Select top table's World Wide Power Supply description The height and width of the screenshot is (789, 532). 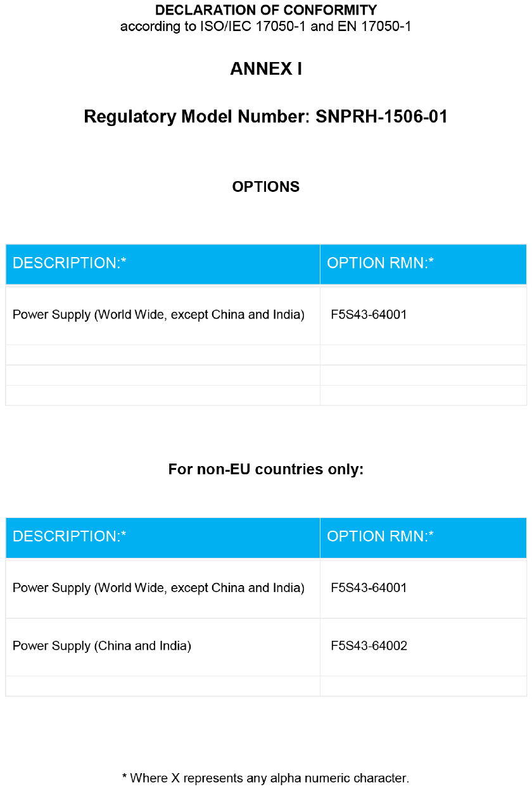[x=158, y=315]
